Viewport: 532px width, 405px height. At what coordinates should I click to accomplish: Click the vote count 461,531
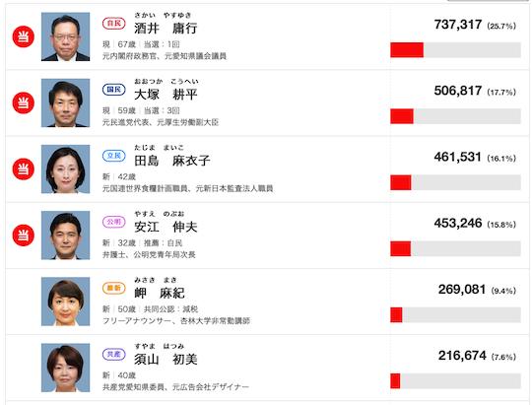pyautogui.click(x=457, y=157)
